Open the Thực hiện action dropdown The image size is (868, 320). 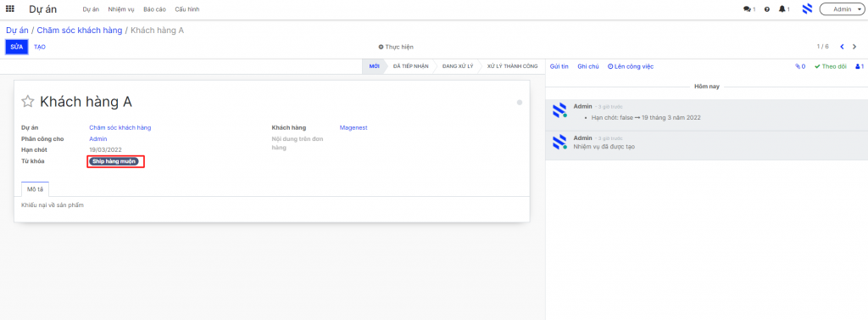tap(396, 48)
